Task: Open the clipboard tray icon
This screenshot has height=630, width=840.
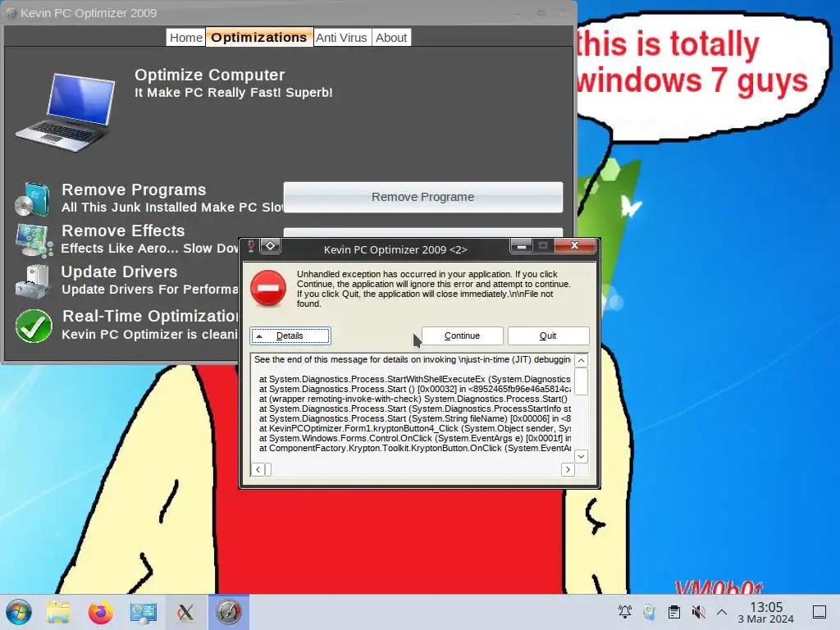Action: click(674, 612)
